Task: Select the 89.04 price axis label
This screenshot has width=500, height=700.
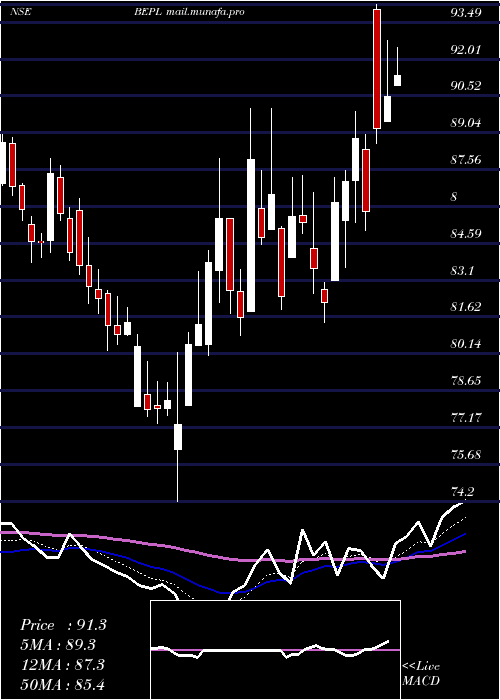Action: 466,123
